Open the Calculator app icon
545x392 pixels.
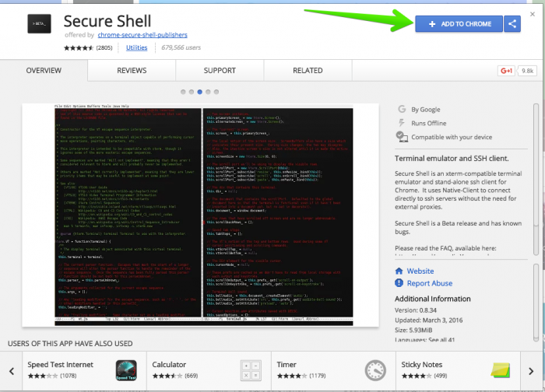click(251, 370)
